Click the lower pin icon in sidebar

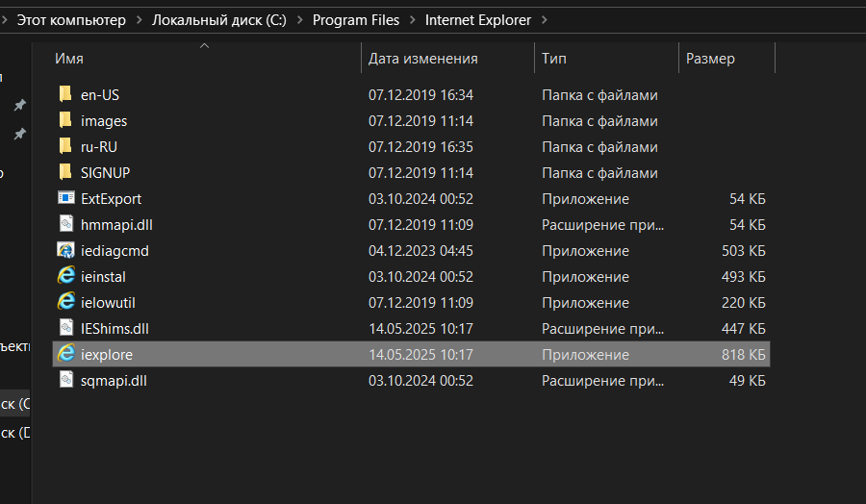click(x=20, y=134)
